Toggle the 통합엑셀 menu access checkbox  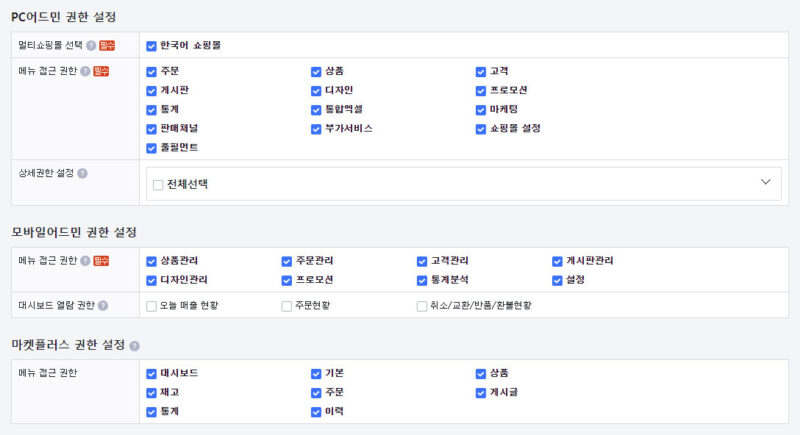pyautogui.click(x=316, y=109)
